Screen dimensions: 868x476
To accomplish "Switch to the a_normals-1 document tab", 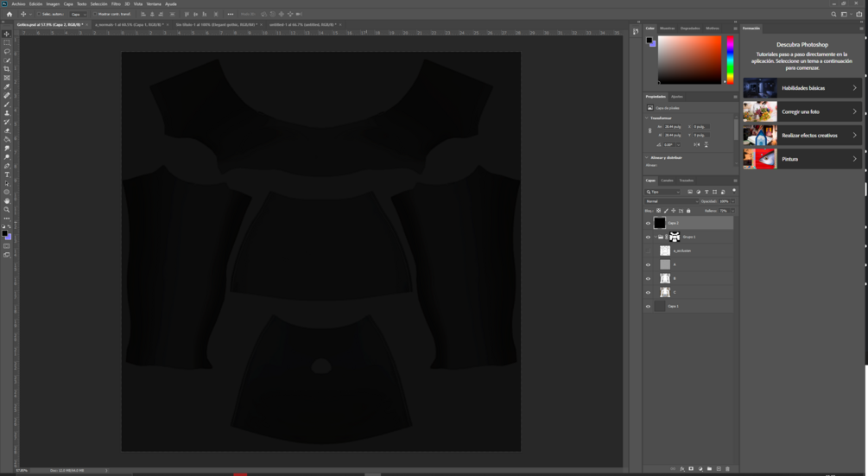I will tap(129, 25).
